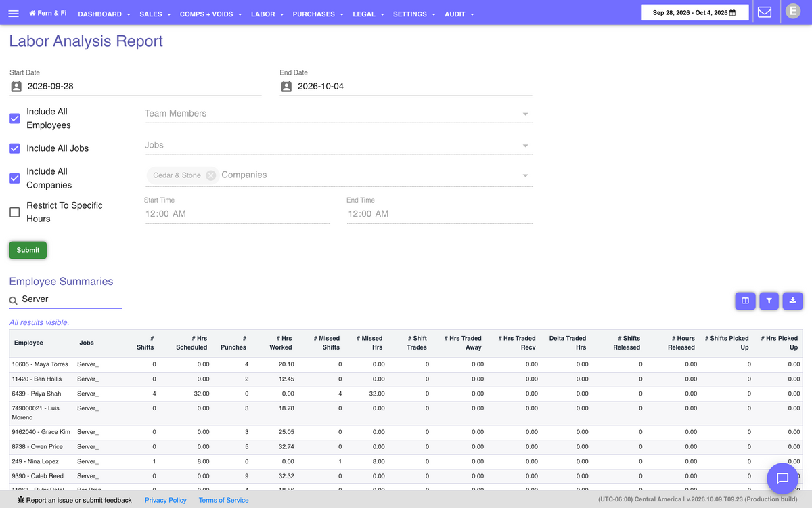Viewport: 812px width, 508px height.
Task: Sort by # Shifts Released column header
Action: click(627, 343)
